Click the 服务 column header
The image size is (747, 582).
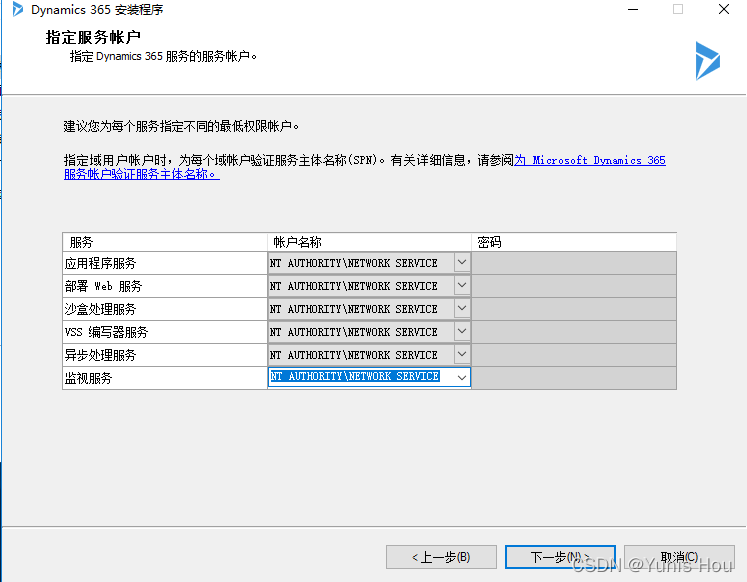coord(165,242)
